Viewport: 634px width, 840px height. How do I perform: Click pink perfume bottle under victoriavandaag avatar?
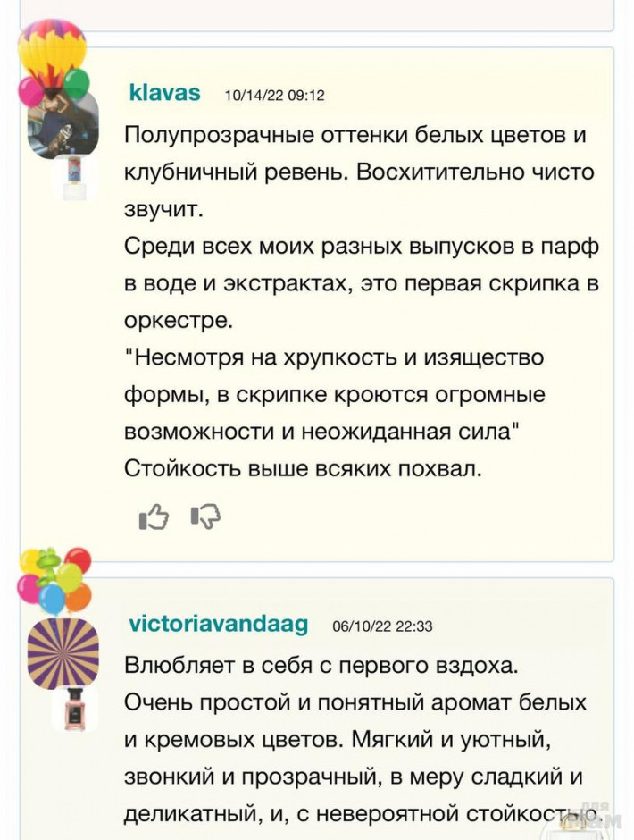click(74, 709)
